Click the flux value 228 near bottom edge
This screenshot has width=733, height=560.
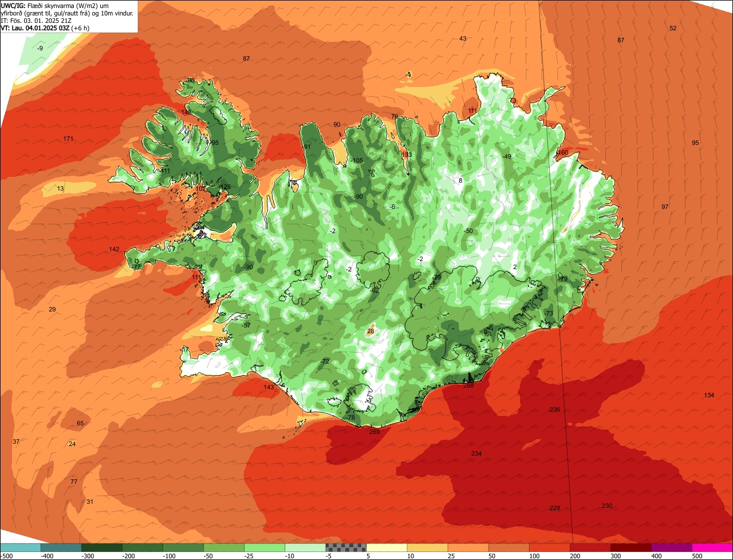click(555, 508)
